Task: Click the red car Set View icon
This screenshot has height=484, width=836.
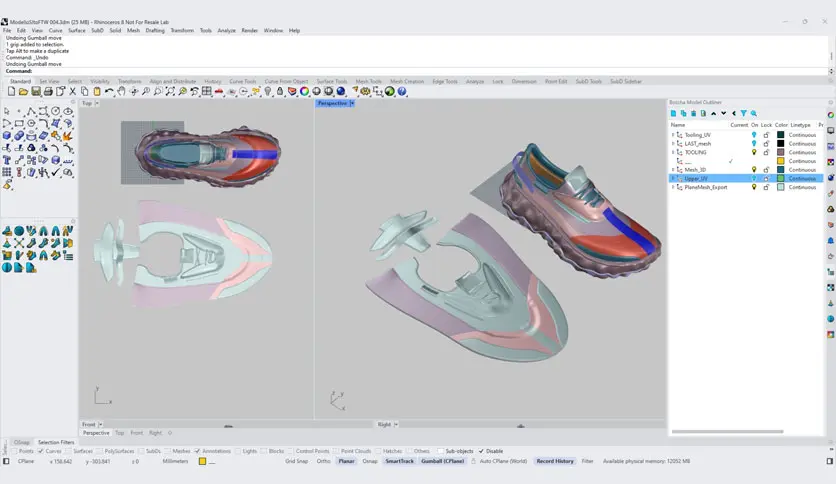Action: (x=219, y=91)
